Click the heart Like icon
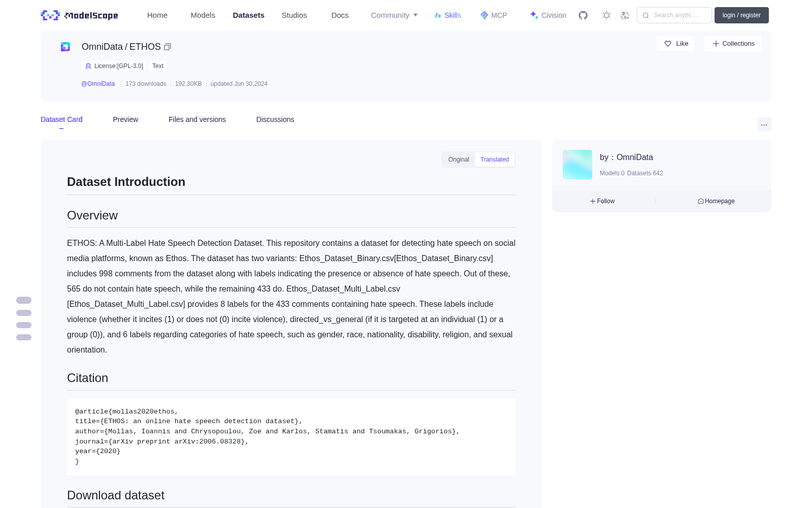812x508 pixels. pyautogui.click(x=668, y=44)
